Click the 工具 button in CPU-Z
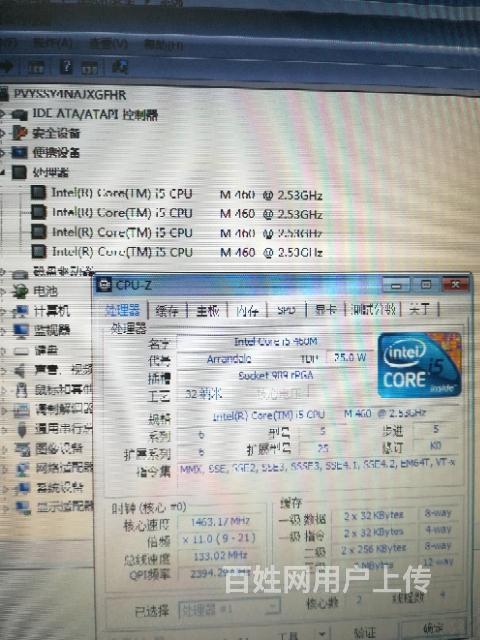Screen dimensions: 480x640 (x=289, y=635)
